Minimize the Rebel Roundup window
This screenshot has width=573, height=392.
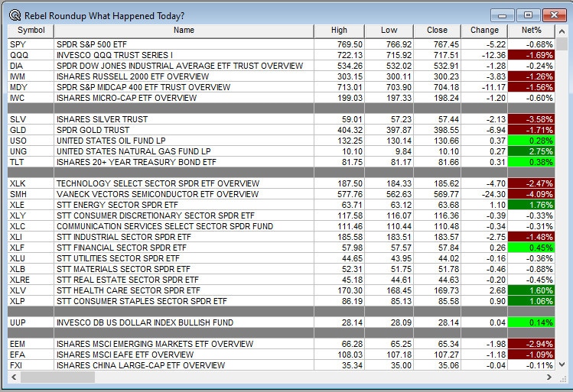pos(503,15)
